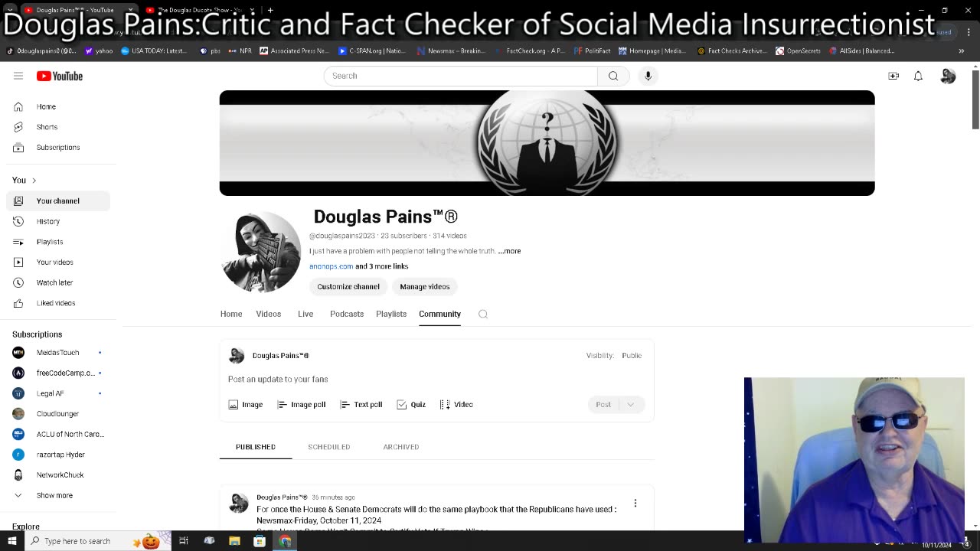Viewport: 980px width, 551px height.
Task: Switch to Videos tab
Action: click(269, 314)
